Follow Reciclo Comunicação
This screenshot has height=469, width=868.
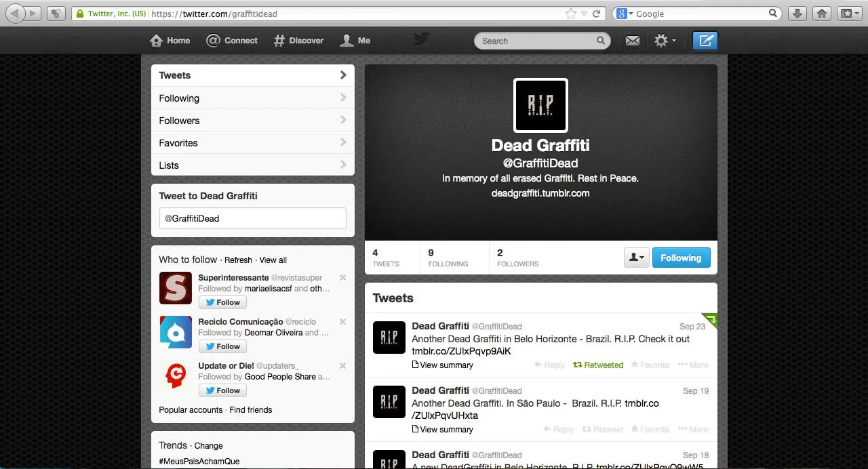(222, 346)
